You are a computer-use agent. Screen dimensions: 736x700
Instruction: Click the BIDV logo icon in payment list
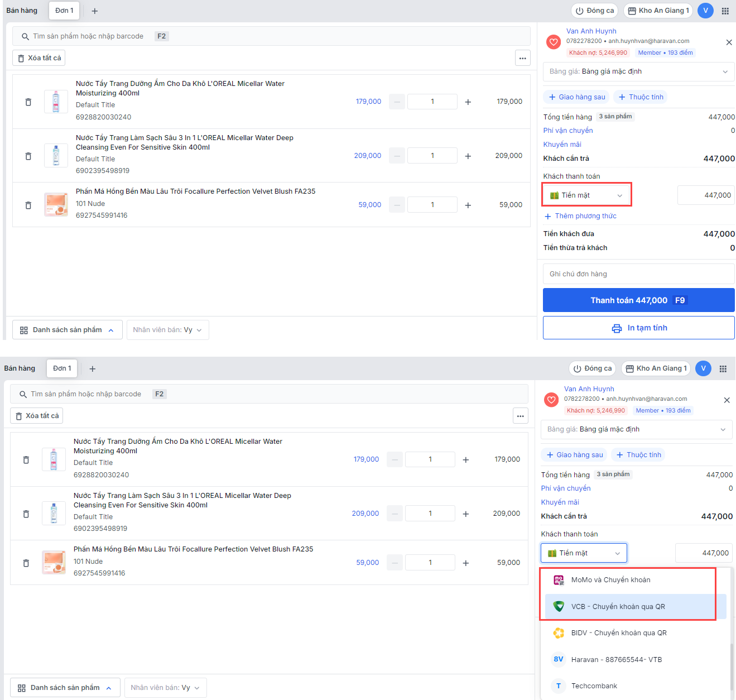[x=559, y=633]
